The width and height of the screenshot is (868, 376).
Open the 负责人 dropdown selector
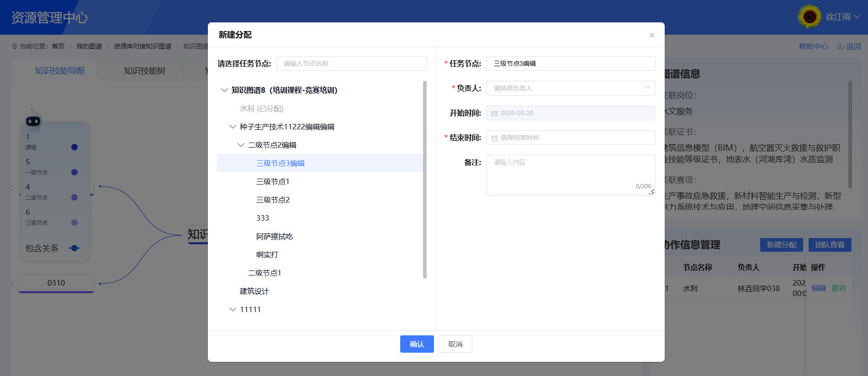[x=571, y=88]
